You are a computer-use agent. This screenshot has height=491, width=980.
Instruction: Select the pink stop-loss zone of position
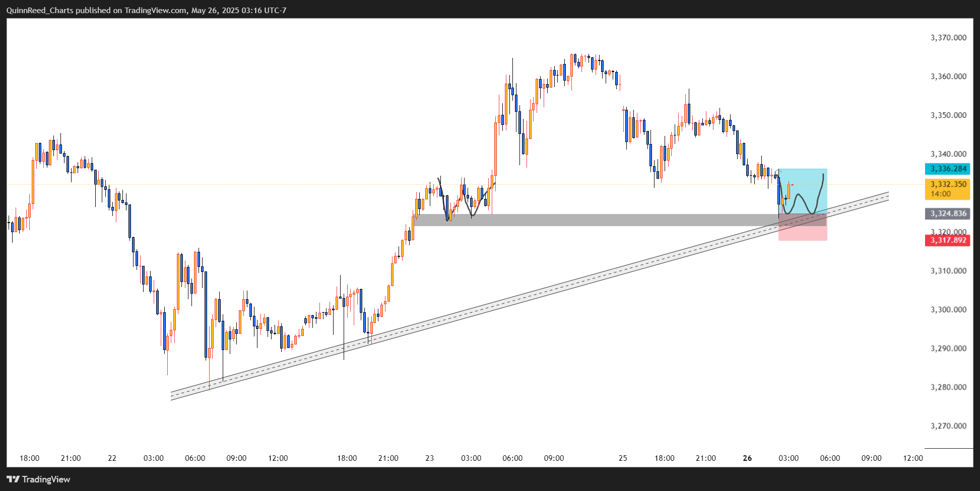[803, 227]
